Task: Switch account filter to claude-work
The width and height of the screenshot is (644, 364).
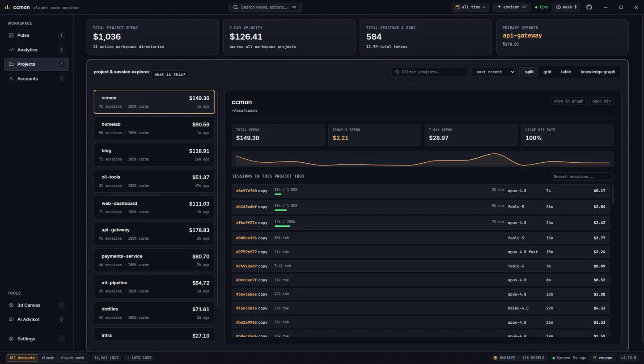Action: tap(72, 358)
